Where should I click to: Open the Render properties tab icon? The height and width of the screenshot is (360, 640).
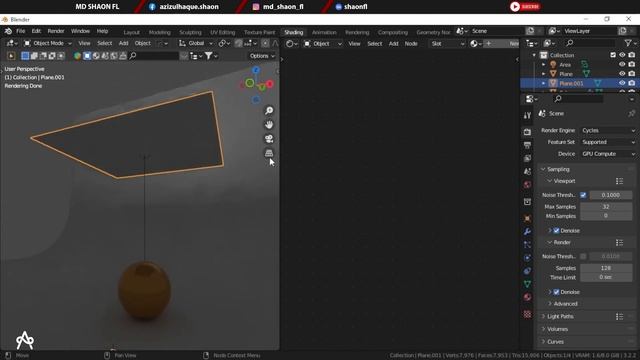pyautogui.click(x=527, y=132)
